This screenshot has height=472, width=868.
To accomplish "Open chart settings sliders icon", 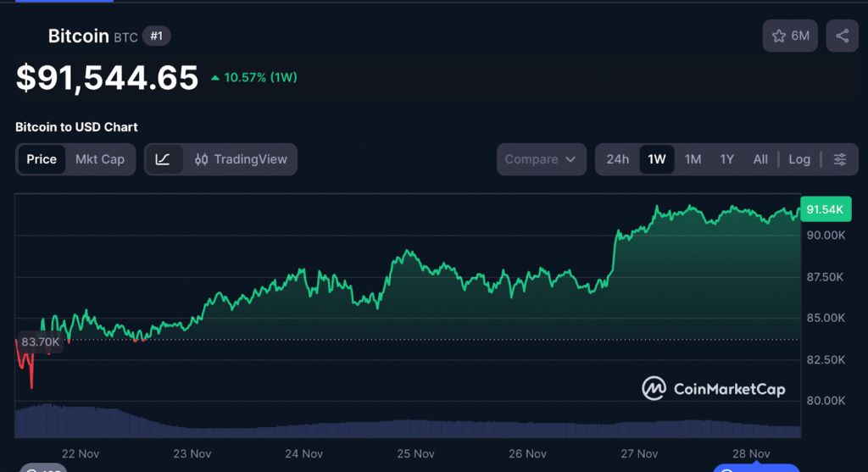I will pyautogui.click(x=839, y=159).
